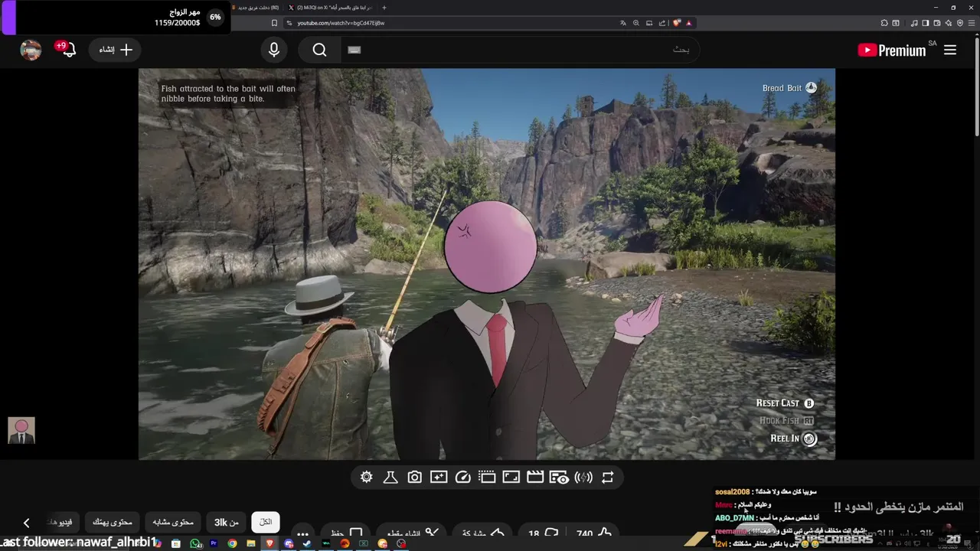The image size is (980, 551).
Task: Bookmark the page via bookmark icon
Action: pos(274,23)
